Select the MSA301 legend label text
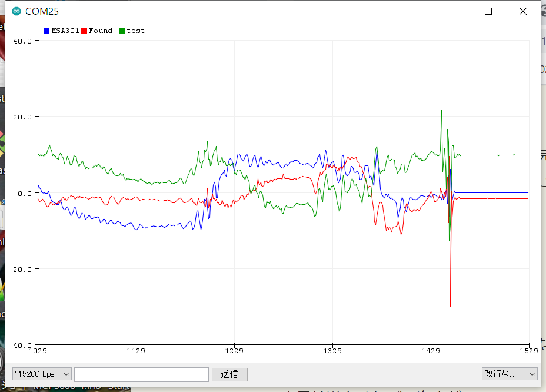 coord(65,31)
